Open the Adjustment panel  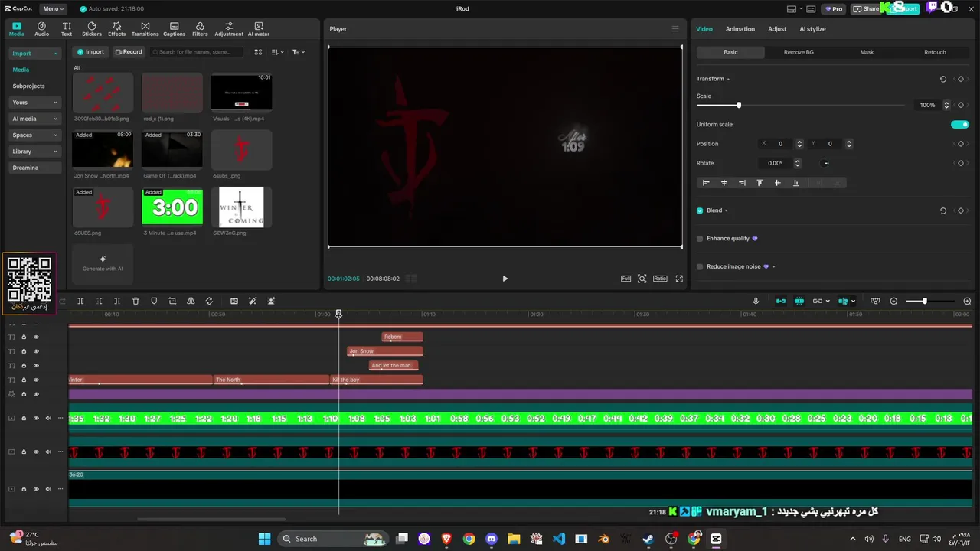click(x=229, y=29)
